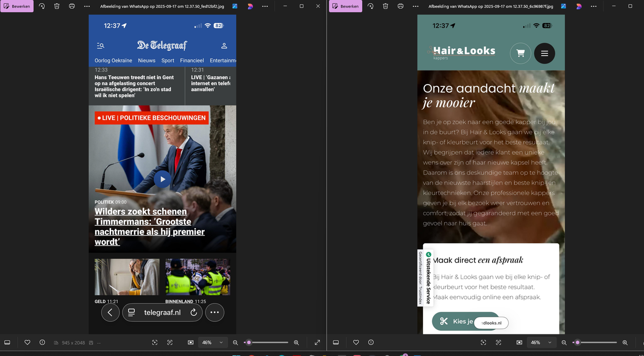Open the 46% zoom dropdown in left window
Viewport: 644px width, 356px height.
tap(212, 342)
